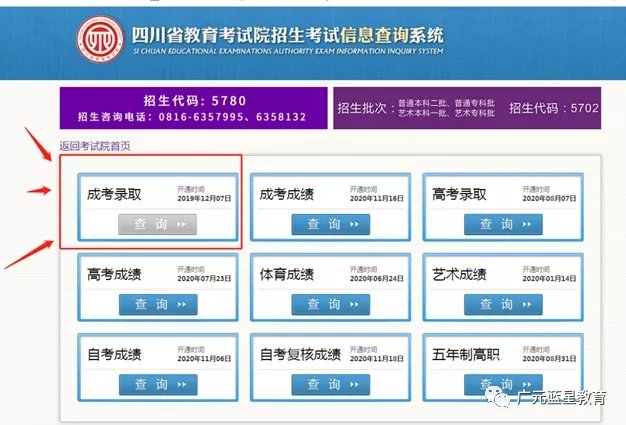Click the date 2020年11月18日
The image size is (626, 425).
[x=376, y=359]
